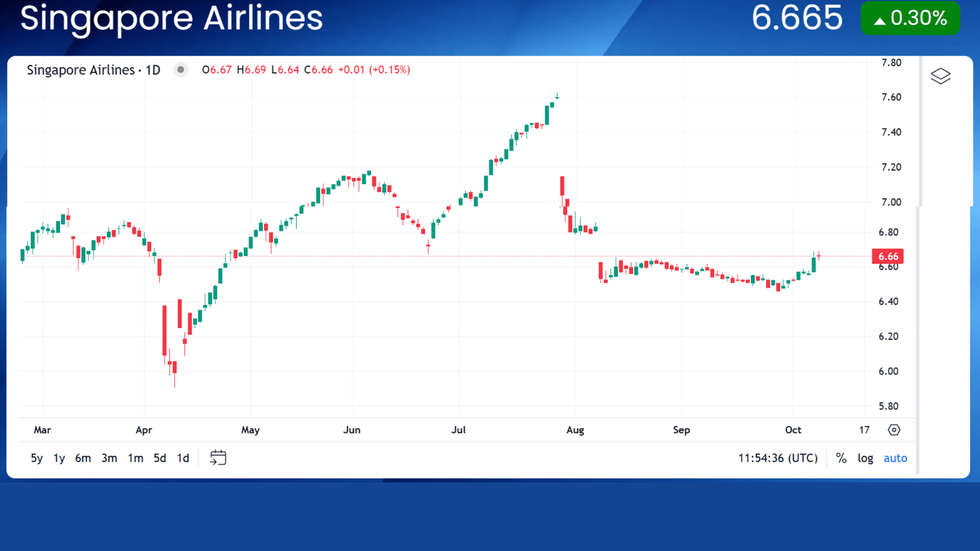The image size is (980, 551).
Task: Select the 1d range
Action: [x=182, y=457]
